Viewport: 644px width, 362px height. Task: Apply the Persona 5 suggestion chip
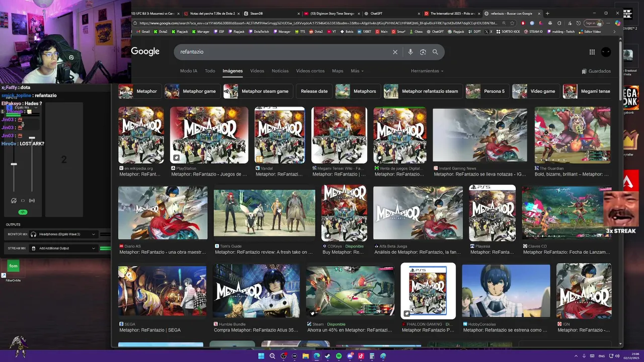487,91
